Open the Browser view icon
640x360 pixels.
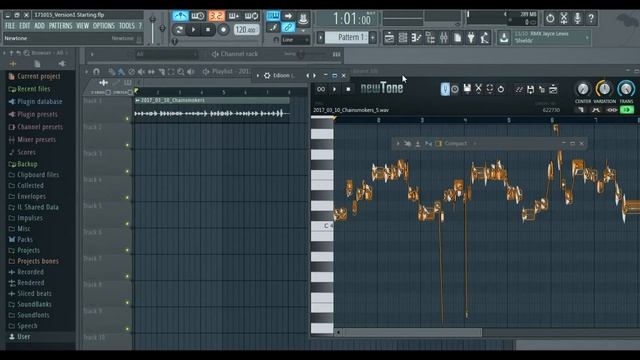pyautogui.click(x=430, y=38)
